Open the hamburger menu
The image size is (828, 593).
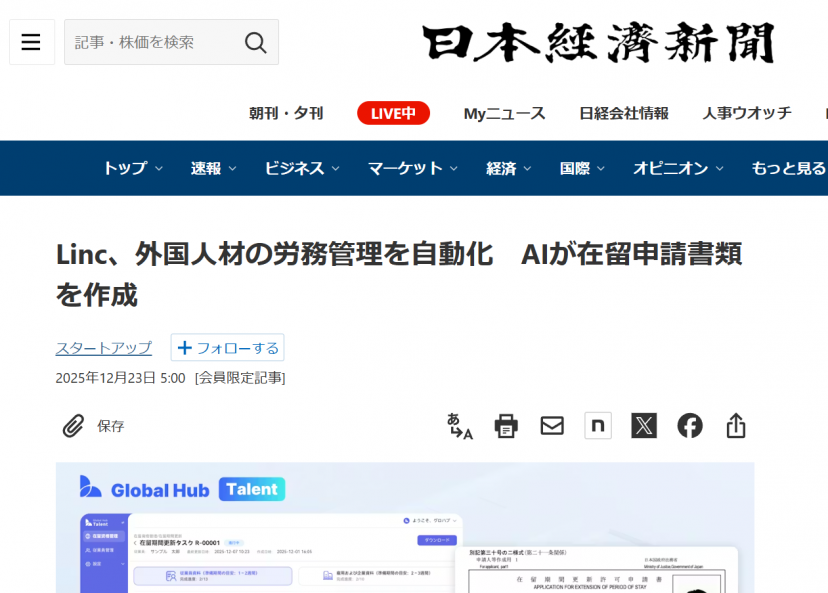(31, 42)
